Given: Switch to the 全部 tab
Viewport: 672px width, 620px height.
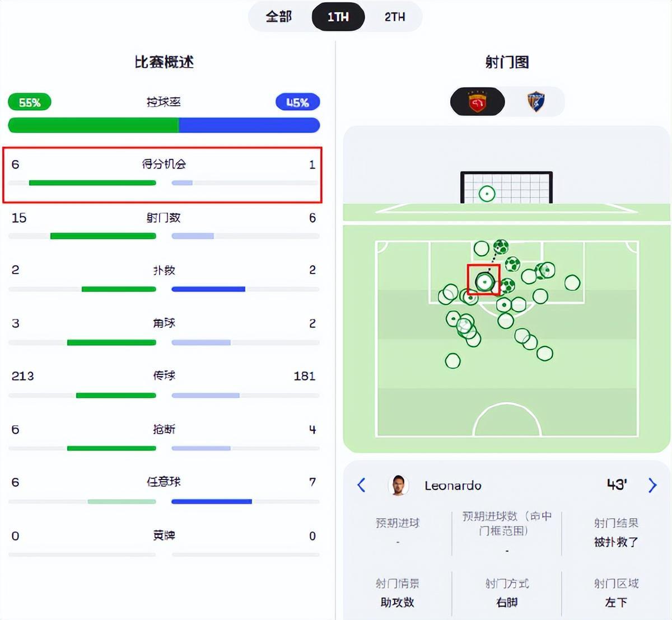Looking at the screenshot, I should click(279, 17).
